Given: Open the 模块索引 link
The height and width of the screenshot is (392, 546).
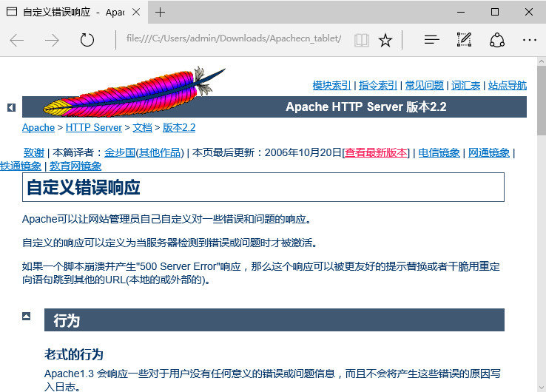Looking at the screenshot, I should pos(331,85).
